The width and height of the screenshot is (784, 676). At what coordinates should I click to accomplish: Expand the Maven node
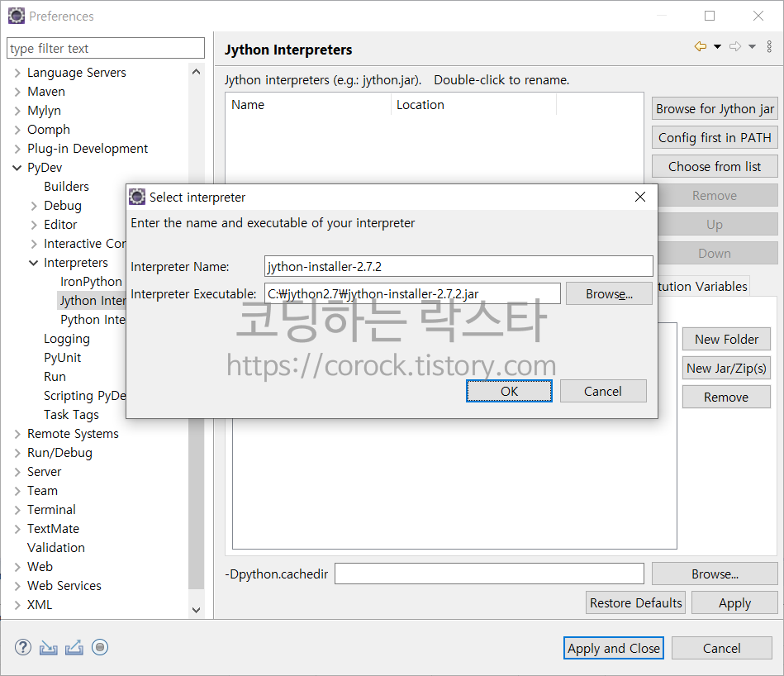coord(17,92)
